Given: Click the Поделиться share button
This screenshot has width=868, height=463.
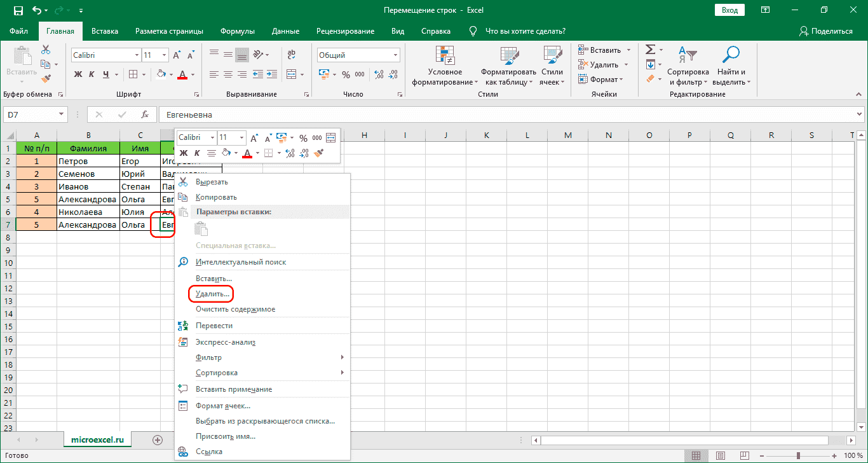Looking at the screenshot, I should (x=825, y=31).
